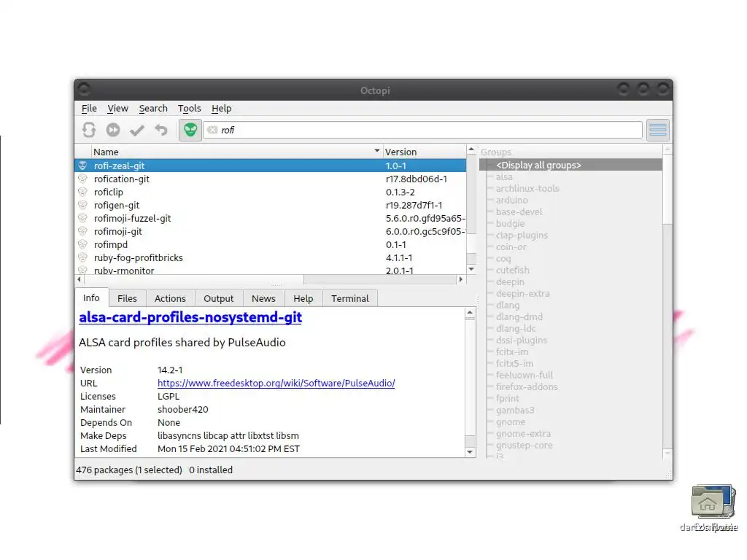Select the rofimoji-git package row

[x=271, y=231]
